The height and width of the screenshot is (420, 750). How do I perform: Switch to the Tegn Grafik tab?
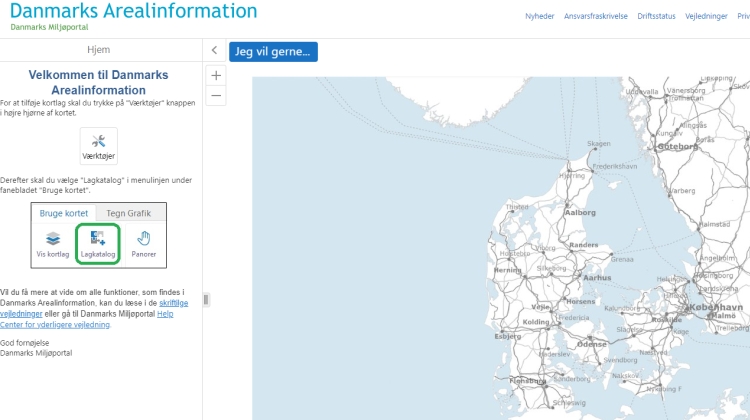[x=129, y=213]
